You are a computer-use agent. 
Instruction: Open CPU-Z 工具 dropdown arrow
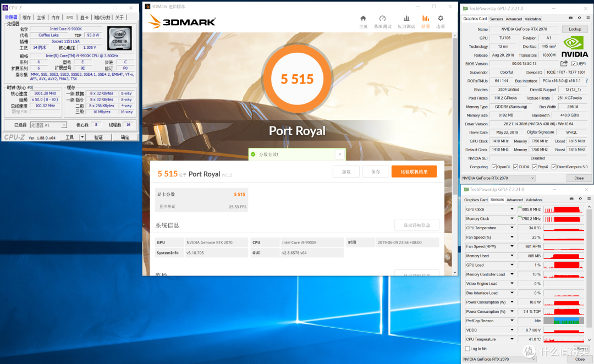pos(82,137)
